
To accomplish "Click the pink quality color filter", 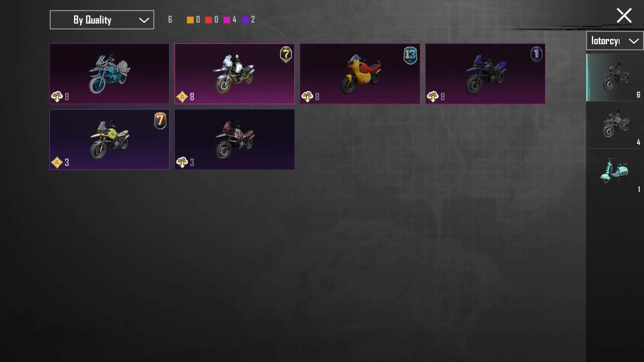I will [x=227, y=20].
